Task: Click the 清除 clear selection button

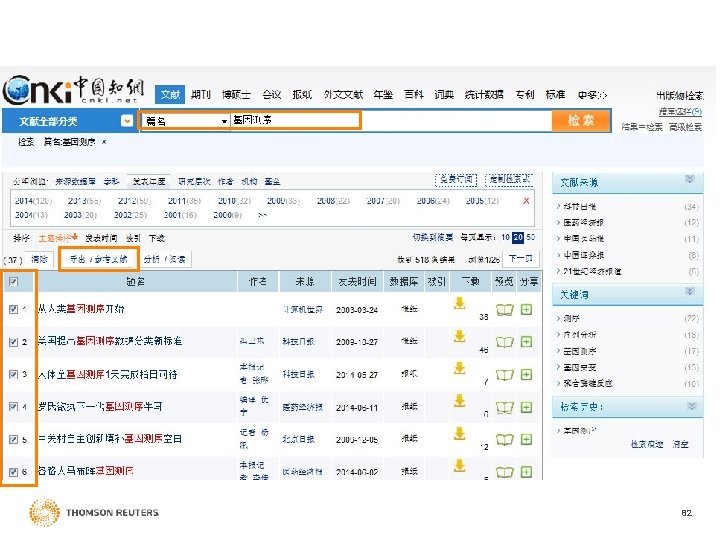Action: [39, 259]
